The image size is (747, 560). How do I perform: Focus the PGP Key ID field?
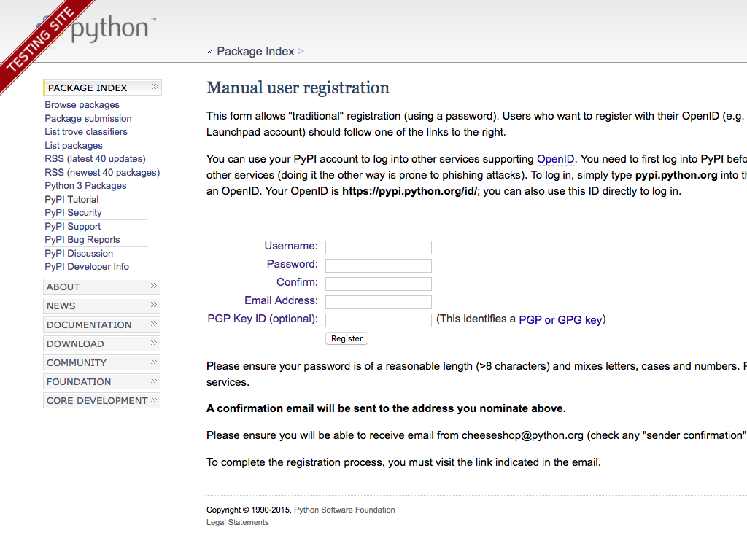(x=378, y=320)
